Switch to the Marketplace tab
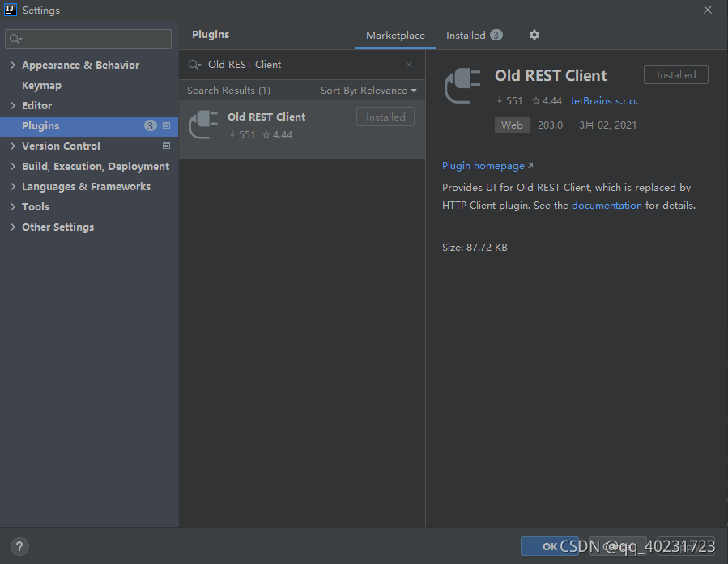Image resolution: width=728 pixels, height=564 pixels. click(395, 36)
